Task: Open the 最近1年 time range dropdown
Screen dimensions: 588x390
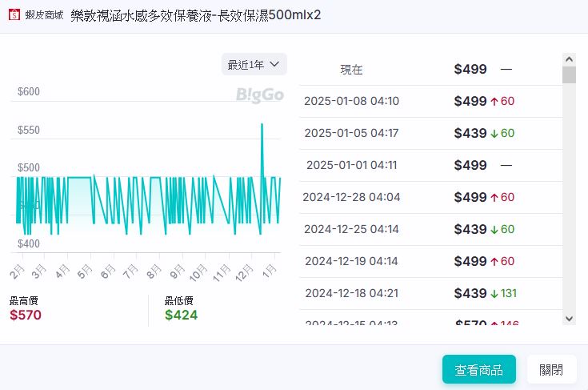Action: (254, 64)
